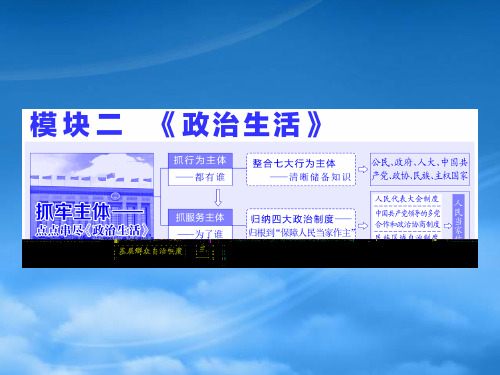Click the national emblem on the building
This screenshot has height=375, width=500.
tap(115, 197)
